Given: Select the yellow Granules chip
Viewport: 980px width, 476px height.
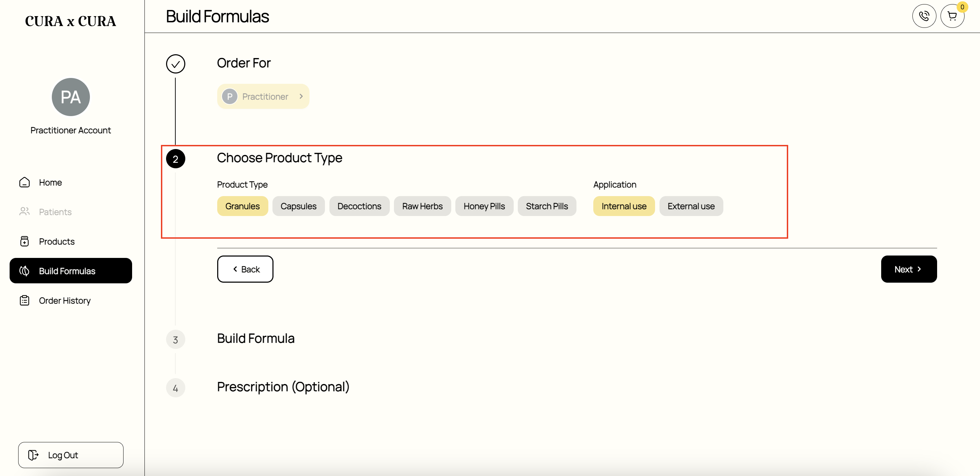Looking at the screenshot, I should [242, 206].
